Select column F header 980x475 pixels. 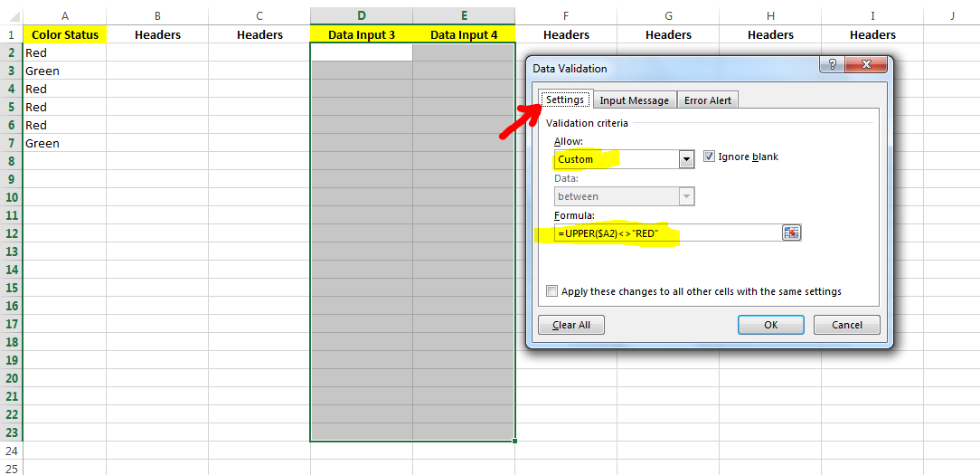566,15
